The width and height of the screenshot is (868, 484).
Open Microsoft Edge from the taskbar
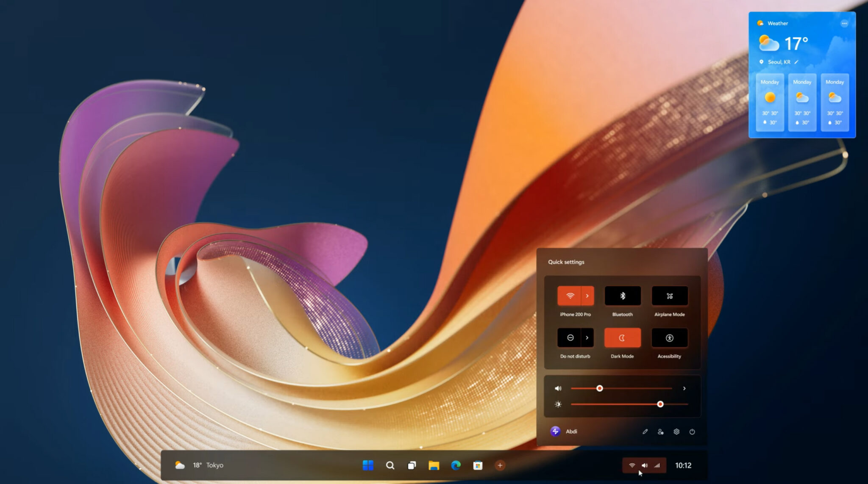tap(455, 465)
